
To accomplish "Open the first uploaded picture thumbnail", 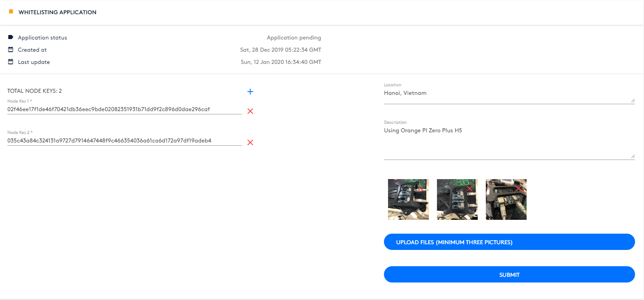I will [x=408, y=199].
